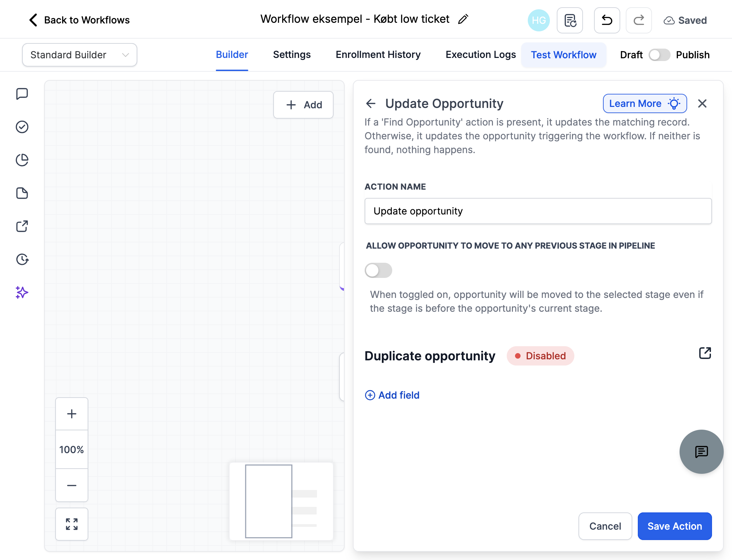Open the clock history sidebar icon

[x=22, y=259]
